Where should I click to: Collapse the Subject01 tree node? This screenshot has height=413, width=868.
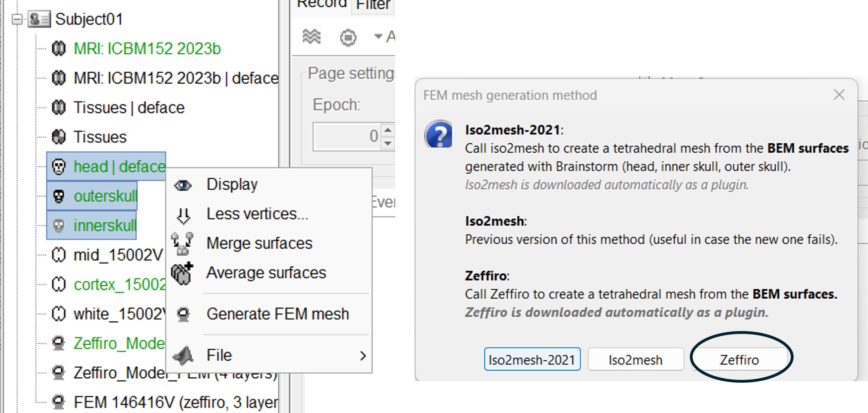(17, 19)
